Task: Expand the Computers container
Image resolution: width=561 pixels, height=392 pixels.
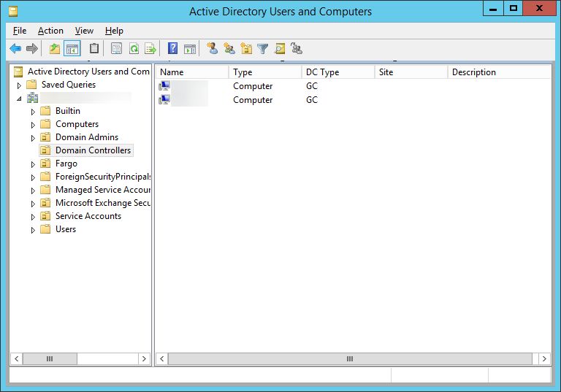Action: tap(33, 125)
